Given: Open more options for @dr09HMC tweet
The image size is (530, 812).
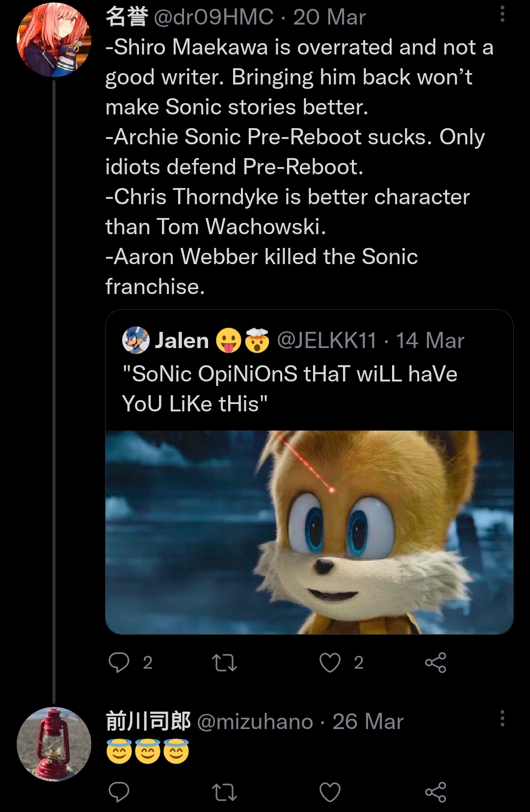Looking at the screenshot, I should coord(502,14).
